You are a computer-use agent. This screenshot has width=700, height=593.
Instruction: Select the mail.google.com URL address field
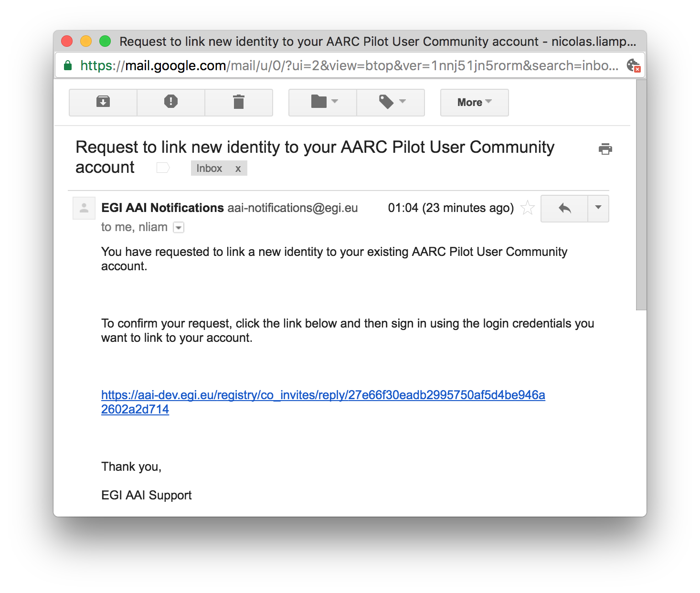click(349, 65)
